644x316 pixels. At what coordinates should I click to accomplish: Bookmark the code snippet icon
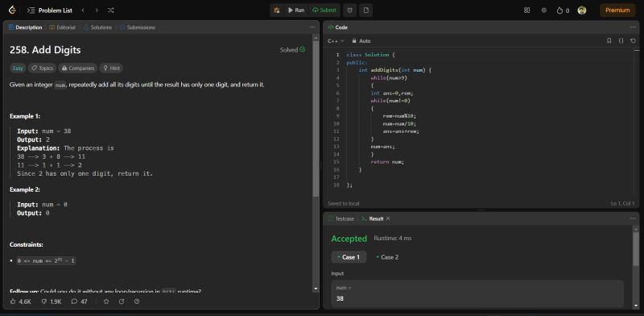click(609, 41)
